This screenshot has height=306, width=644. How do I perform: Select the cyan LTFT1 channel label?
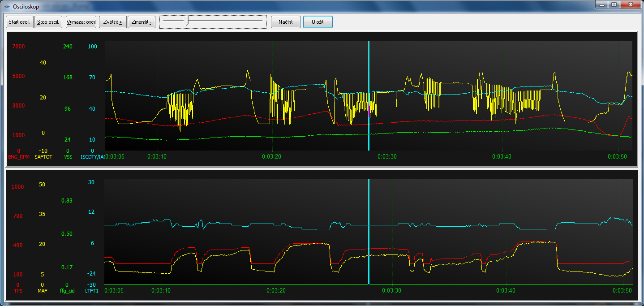(x=92, y=291)
